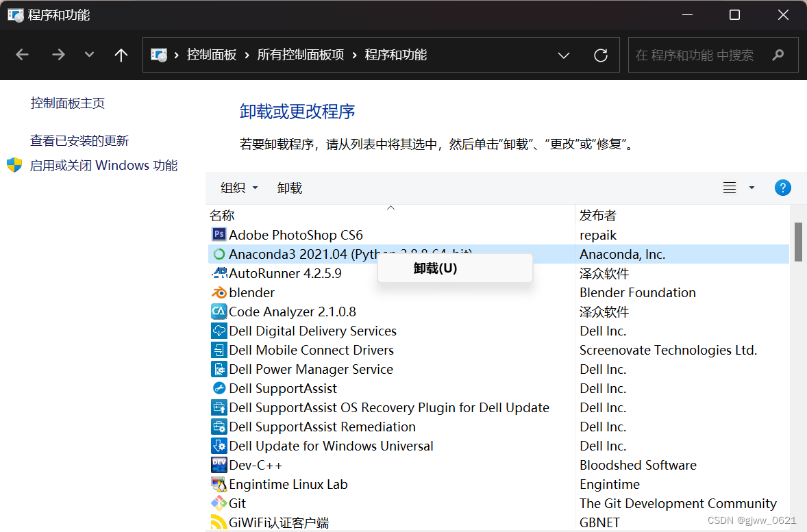Click the Dell Digital Delivery Services icon
Screen dimensions: 807x532
pyautogui.click(x=219, y=331)
